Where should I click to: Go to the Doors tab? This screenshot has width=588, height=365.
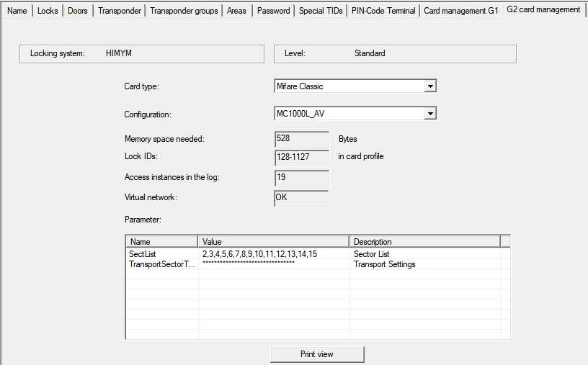[78, 11]
